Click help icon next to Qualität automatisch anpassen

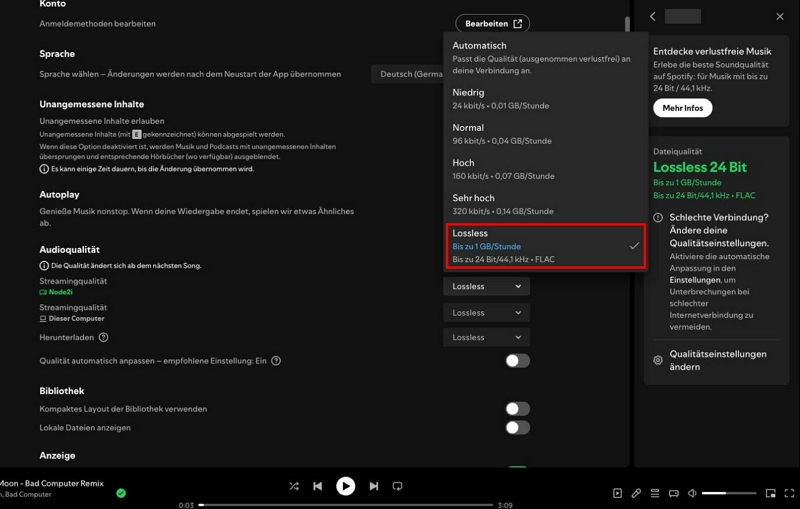276,361
